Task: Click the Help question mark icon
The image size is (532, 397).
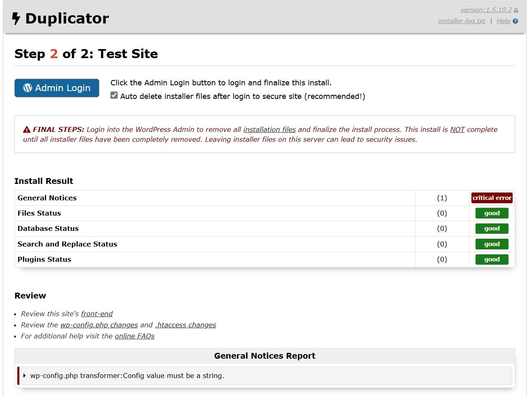Action: 515,21
